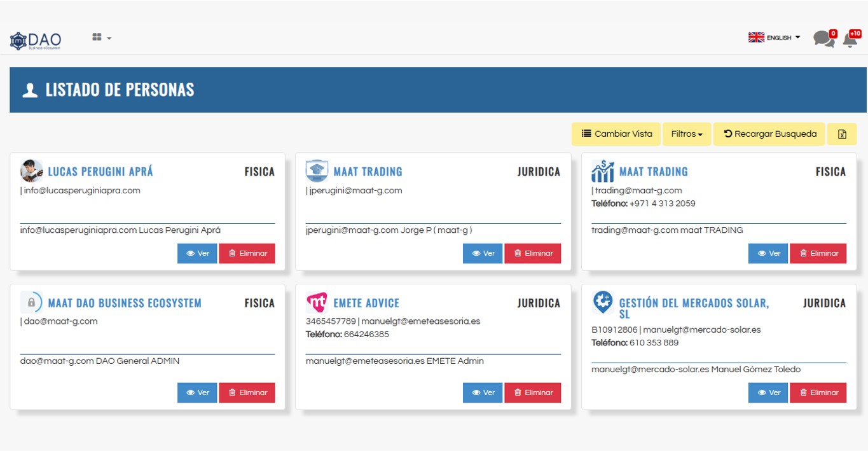Open the apps grid menu
The height and width of the screenshot is (451, 868).
click(x=101, y=38)
